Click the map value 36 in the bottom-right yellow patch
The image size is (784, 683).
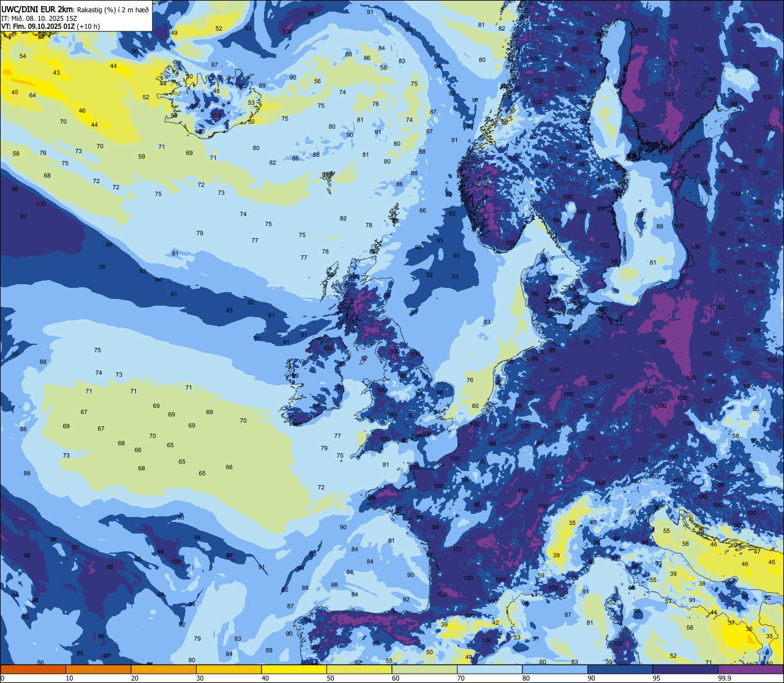pyautogui.click(x=749, y=629)
